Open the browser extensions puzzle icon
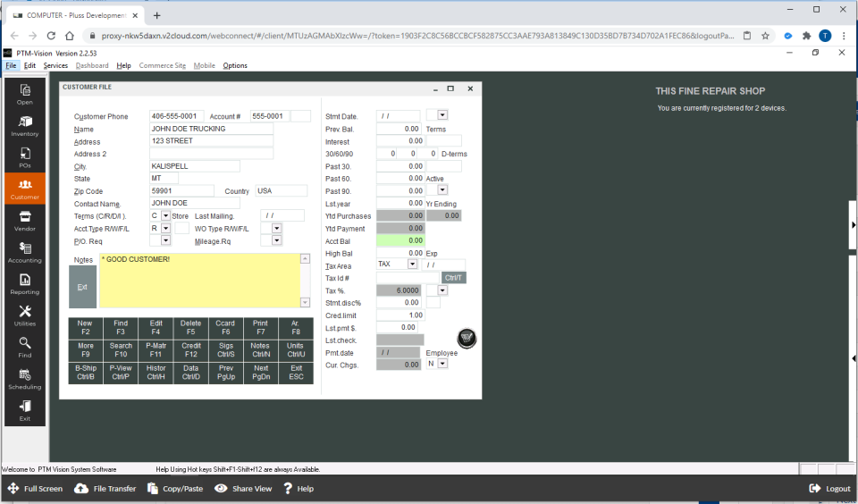This screenshot has width=858, height=504. pyautogui.click(x=806, y=36)
